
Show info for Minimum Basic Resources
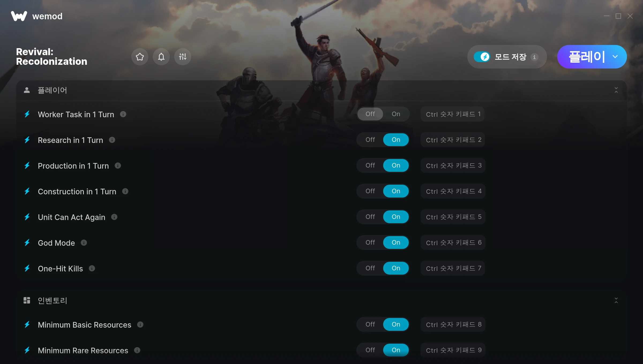point(140,325)
